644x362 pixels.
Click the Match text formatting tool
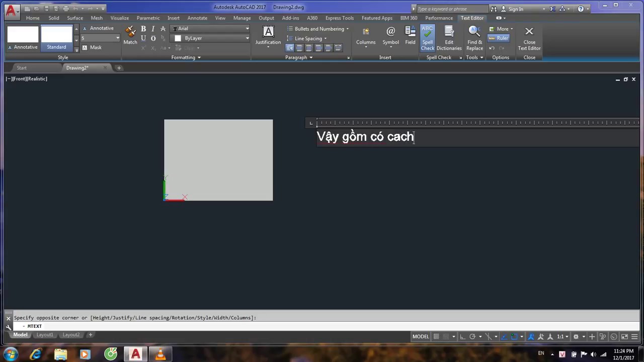click(x=130, y=35)
